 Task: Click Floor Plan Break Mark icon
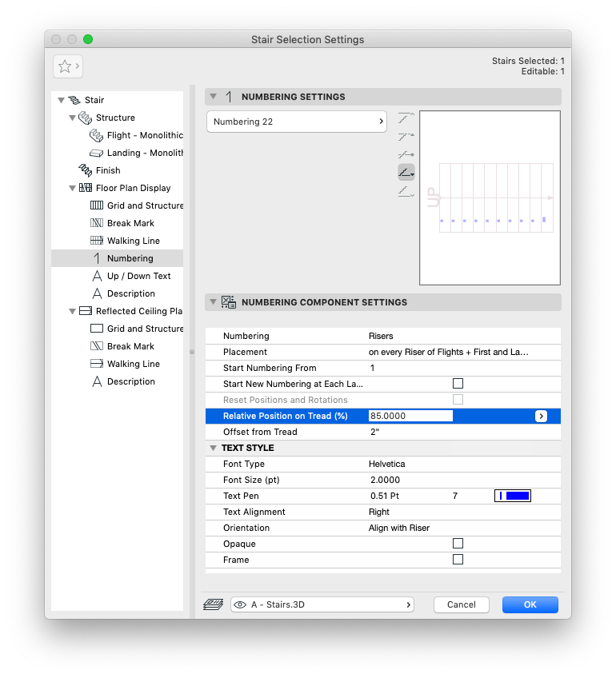[x=97, y=223]
